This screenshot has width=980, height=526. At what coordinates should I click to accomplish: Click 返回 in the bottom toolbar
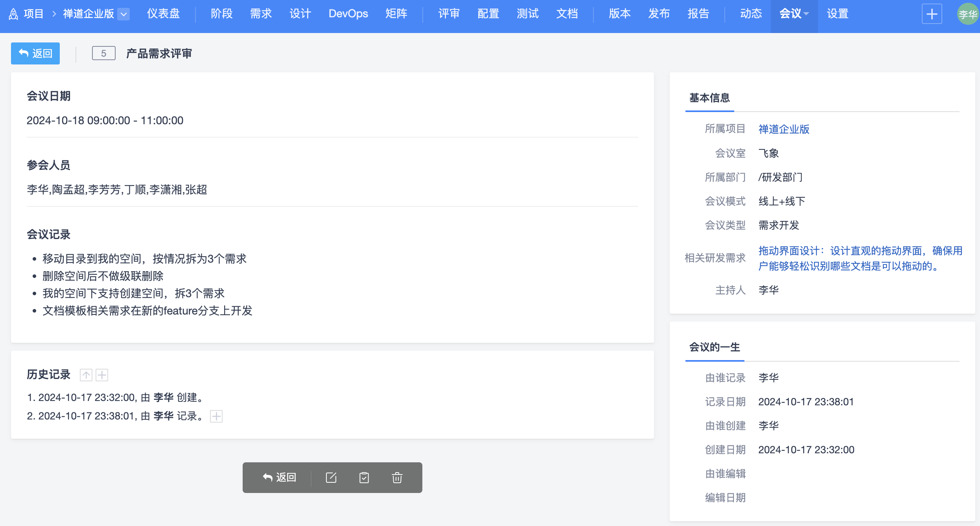tap(279, 478)
